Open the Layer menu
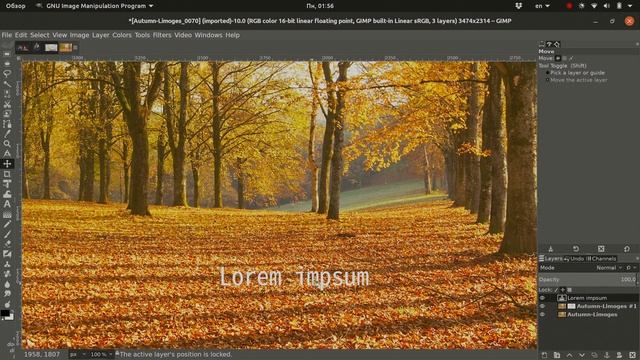The width and height of the screenshot is (640, 360). pos(100,35)
